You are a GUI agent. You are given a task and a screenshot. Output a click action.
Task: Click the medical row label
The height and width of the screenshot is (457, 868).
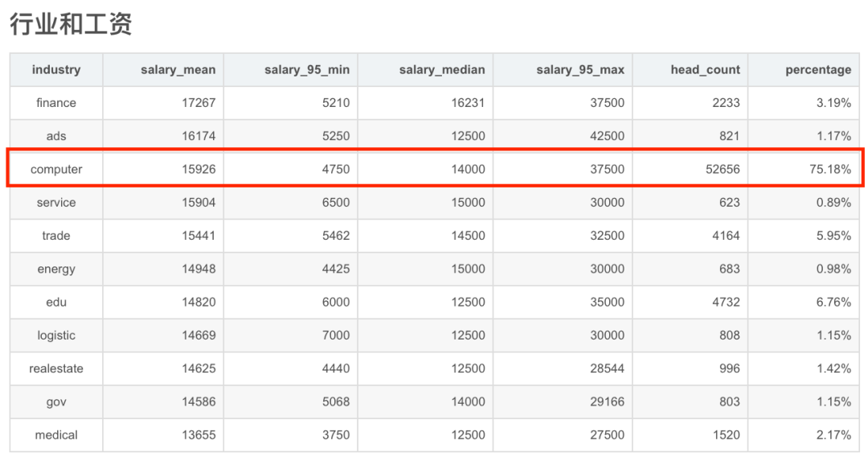[x=56, y=435]
